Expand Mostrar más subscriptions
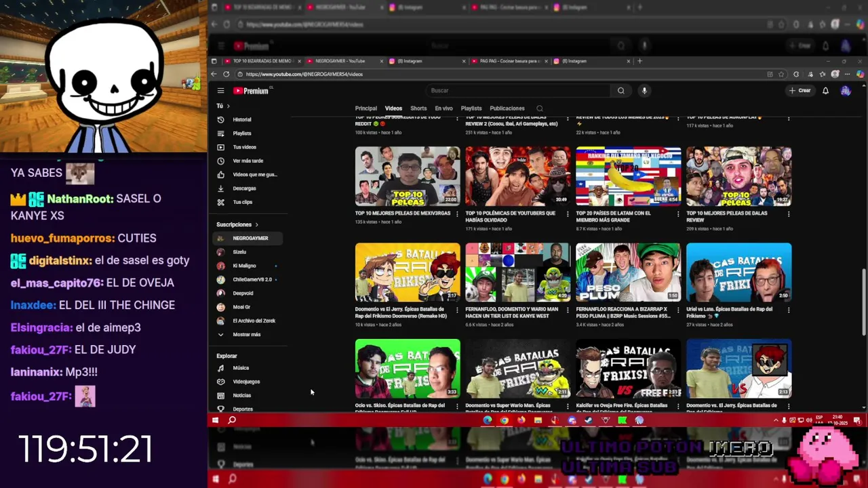868x488 pixels. coord(248,335)
